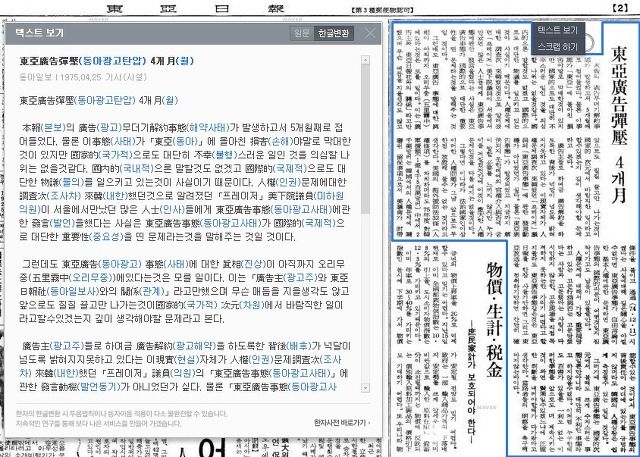Click the 【第3種郵便物認可】 text in the page header
Image resolution: width=640 pixels, height=457 pixels.
tap(382, 10)
